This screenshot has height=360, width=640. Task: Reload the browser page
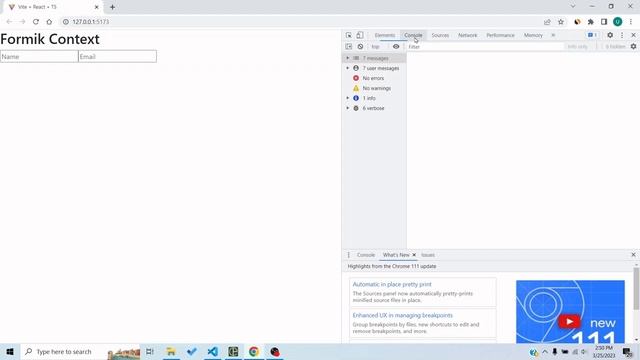pos(36,22)
